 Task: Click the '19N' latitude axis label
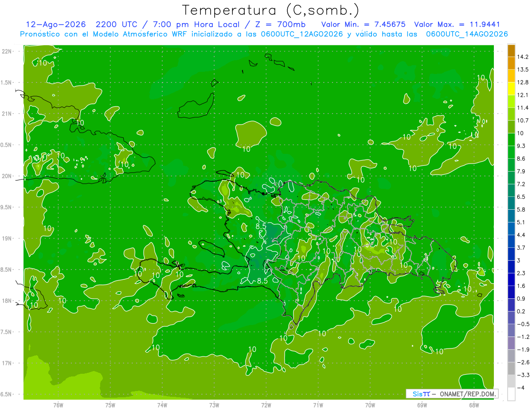coord(8,239)
